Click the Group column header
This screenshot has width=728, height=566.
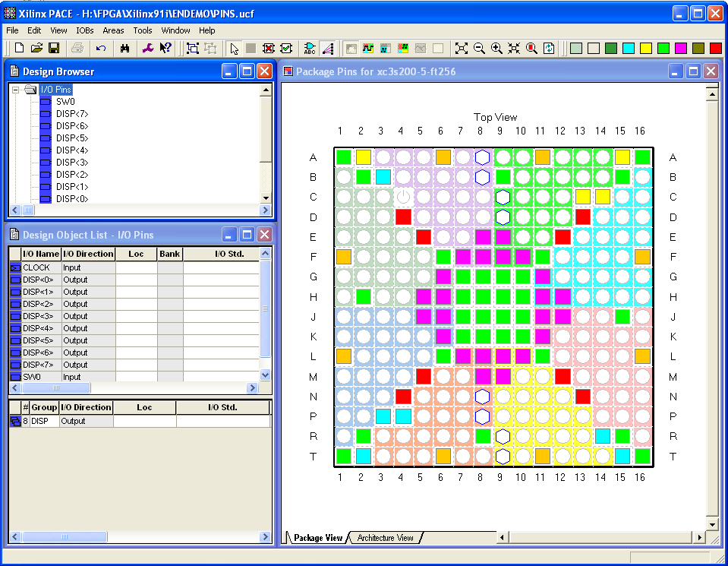pyautogui.click(x=44, y=407)
